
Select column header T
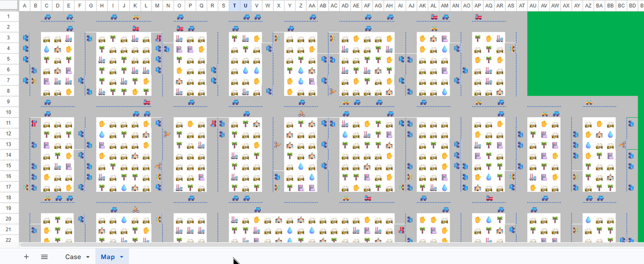pyautogui.click(x=234, y=5)
